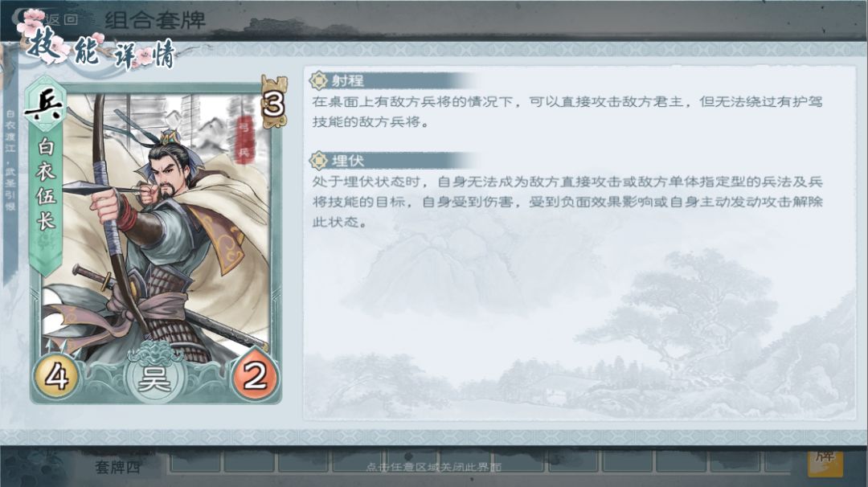The height and width of the screenshot is (487, 868).
Task: Open the 组合套牌 title tab
Action: [x=155, y=21]
